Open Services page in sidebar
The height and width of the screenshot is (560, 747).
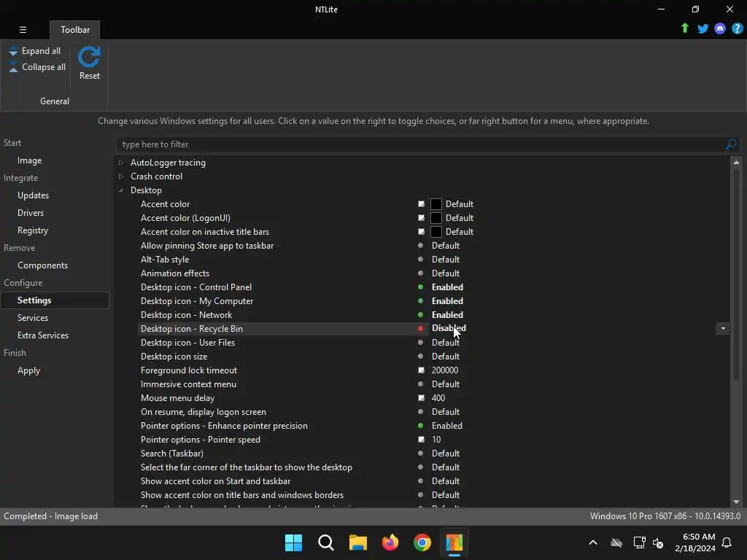tap(32, 318)
